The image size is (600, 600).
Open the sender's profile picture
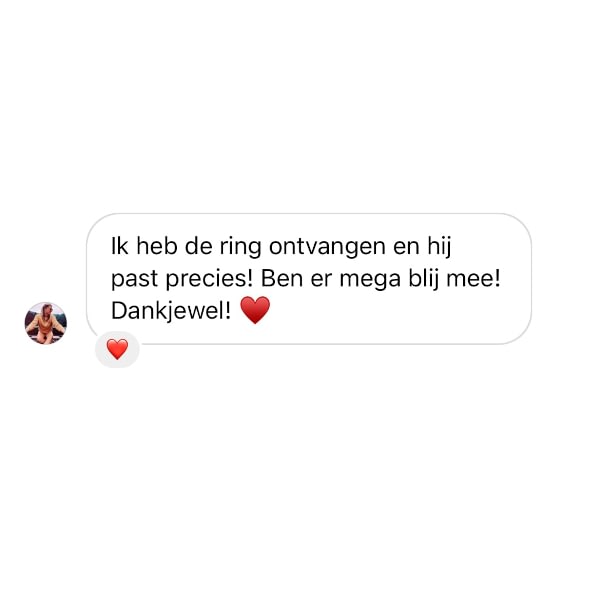(x=46, y=323)
